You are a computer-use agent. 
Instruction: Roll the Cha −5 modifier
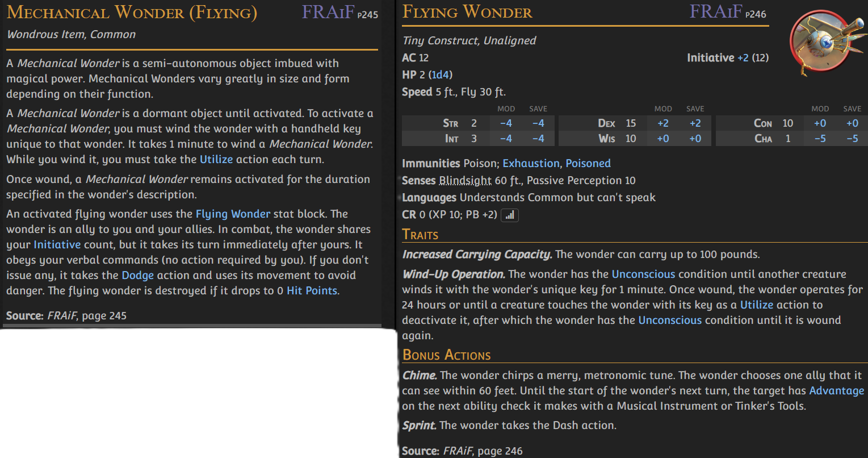[x=820, y=139]
